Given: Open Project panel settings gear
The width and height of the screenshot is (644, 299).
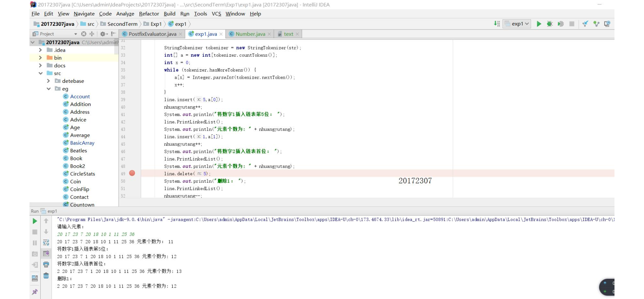Looking at the screenshot, I should tap(103, 34).
